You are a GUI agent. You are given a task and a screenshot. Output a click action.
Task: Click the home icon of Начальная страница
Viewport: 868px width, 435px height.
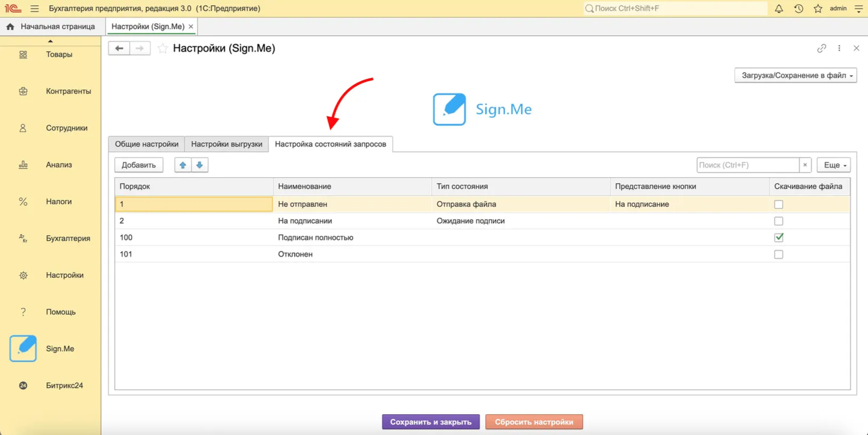[x=10, y=26]
